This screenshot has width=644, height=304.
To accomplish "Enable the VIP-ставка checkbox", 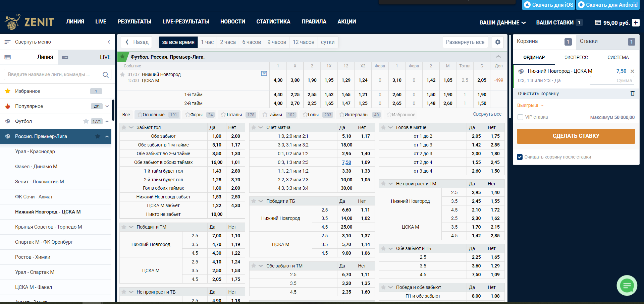I will click(520, 117).
